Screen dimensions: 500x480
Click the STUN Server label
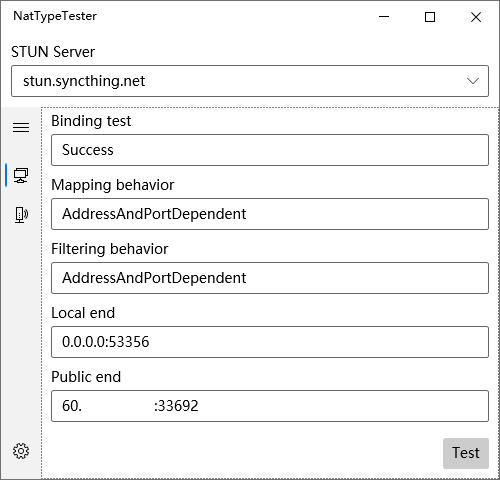coord(53,52)
